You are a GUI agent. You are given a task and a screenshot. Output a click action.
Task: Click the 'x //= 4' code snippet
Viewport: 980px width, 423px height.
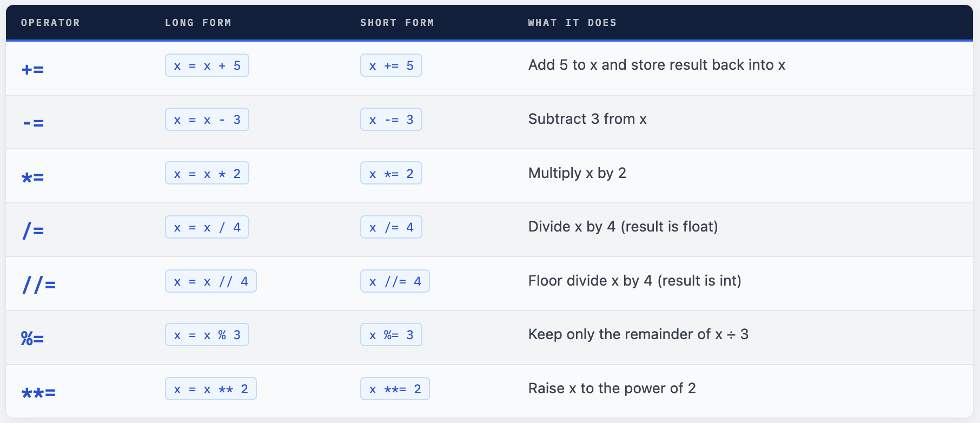coord(395,281)
